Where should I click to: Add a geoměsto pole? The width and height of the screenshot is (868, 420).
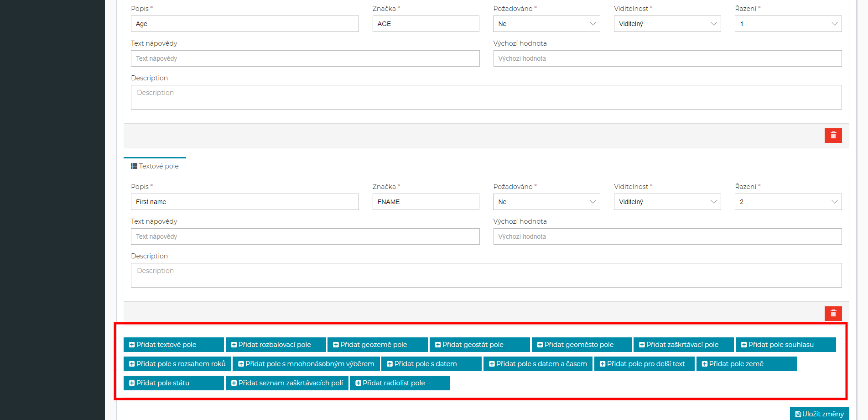point(582,345)
